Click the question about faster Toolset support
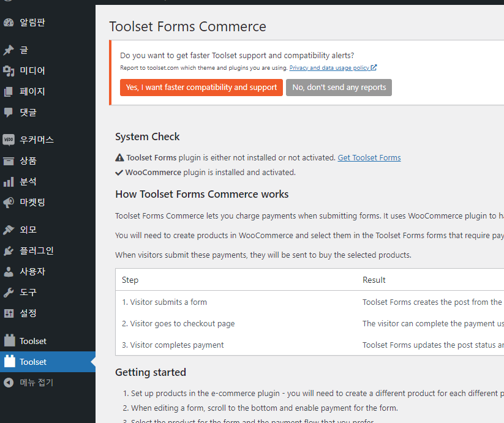504x423 pixels. coord(237,56)
